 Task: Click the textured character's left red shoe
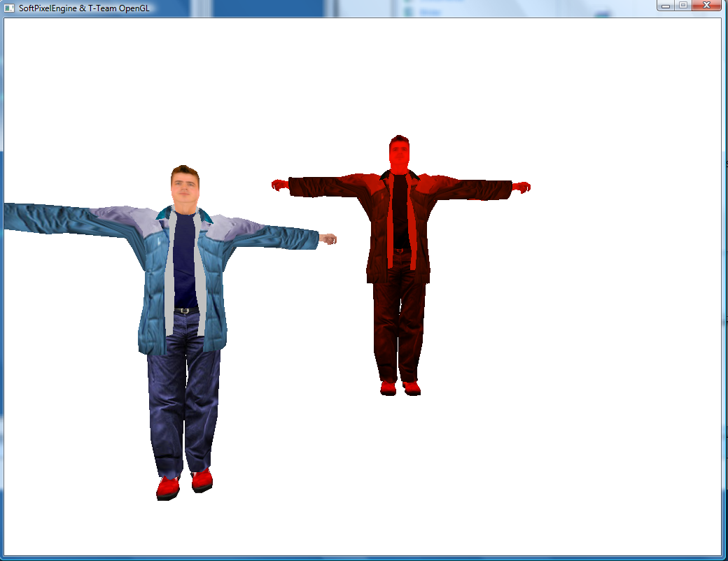coord(168,487)
